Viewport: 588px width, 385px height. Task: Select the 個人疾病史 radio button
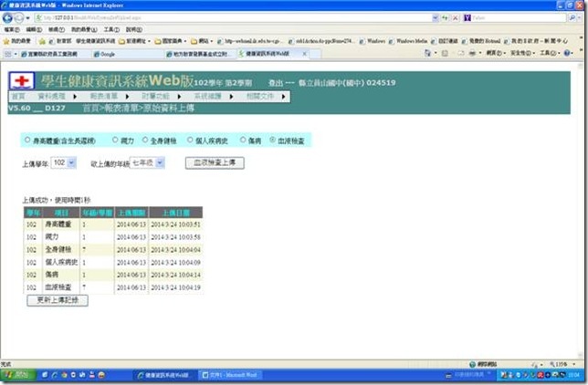191,140
